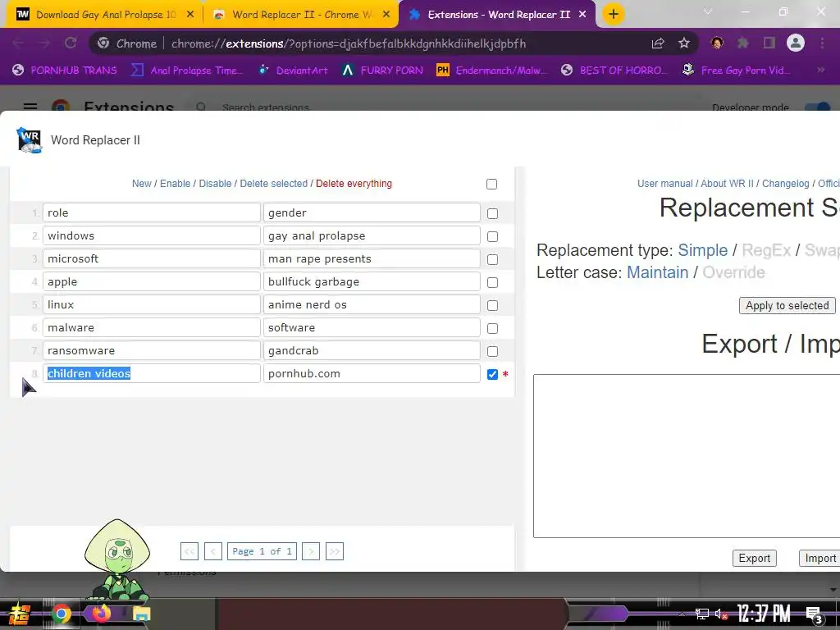Toggle the Developer mode switch
The height and width of the screenshot is (630, 840).
819,107
